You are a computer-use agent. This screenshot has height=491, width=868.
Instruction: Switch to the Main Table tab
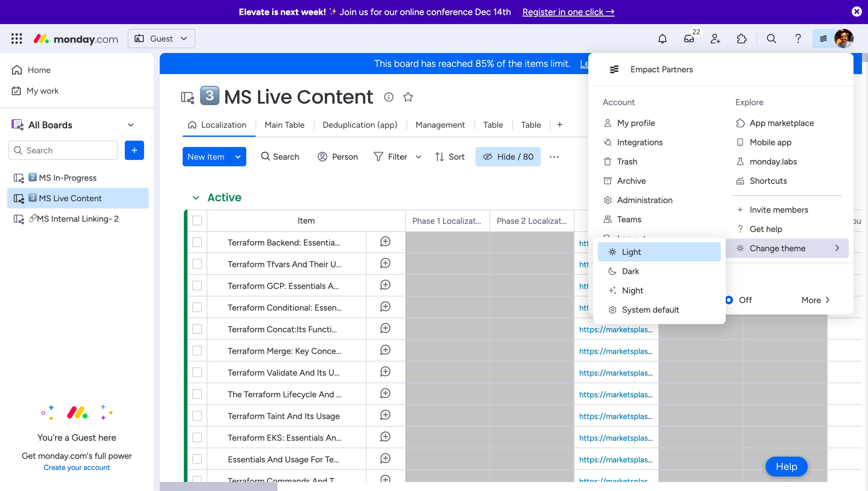[x=285, y=125]
